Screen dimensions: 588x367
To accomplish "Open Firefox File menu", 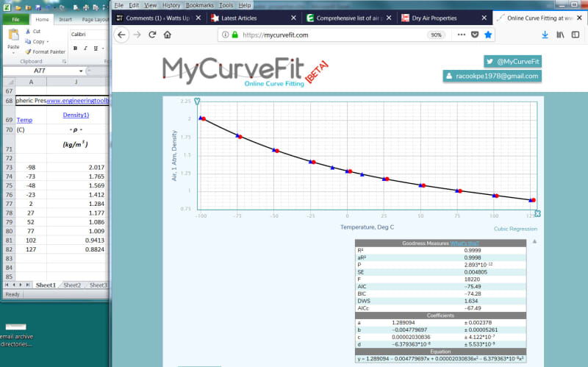I will coord(118,5).
